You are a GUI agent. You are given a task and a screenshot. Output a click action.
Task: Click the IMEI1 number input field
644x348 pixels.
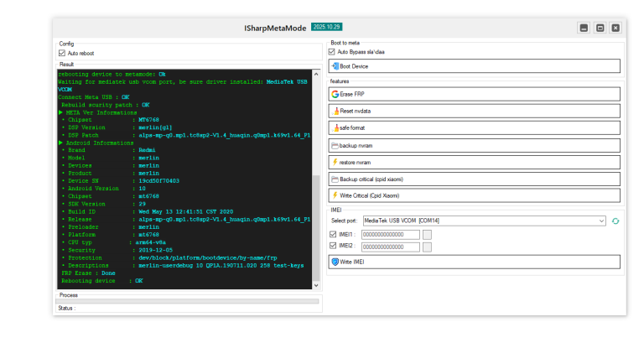point(390,234)
